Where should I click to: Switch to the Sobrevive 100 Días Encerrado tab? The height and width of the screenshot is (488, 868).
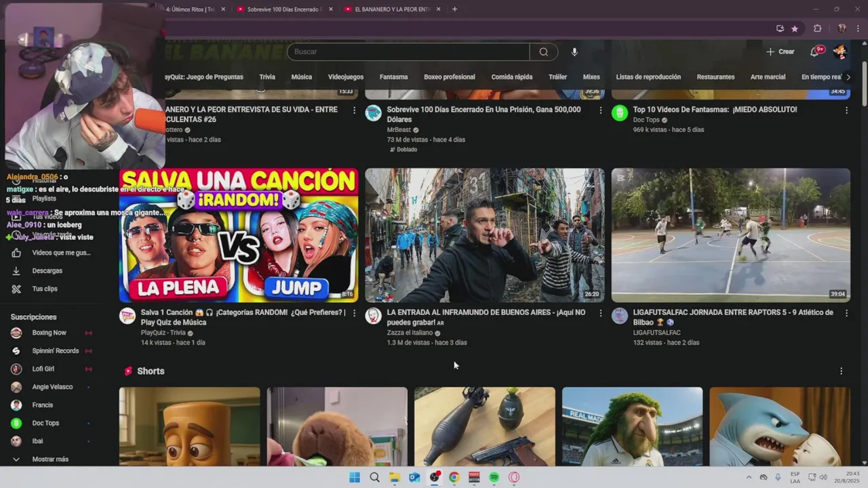(283, 9)
